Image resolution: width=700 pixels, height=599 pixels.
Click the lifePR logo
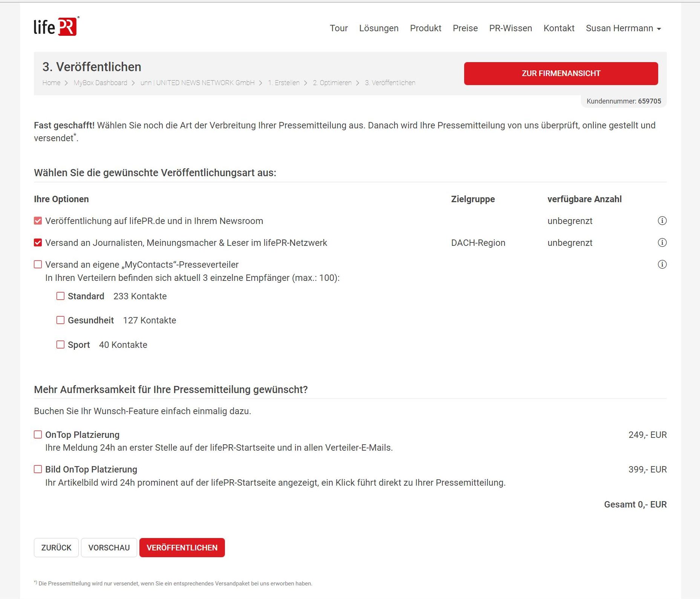tap(56, 27)
